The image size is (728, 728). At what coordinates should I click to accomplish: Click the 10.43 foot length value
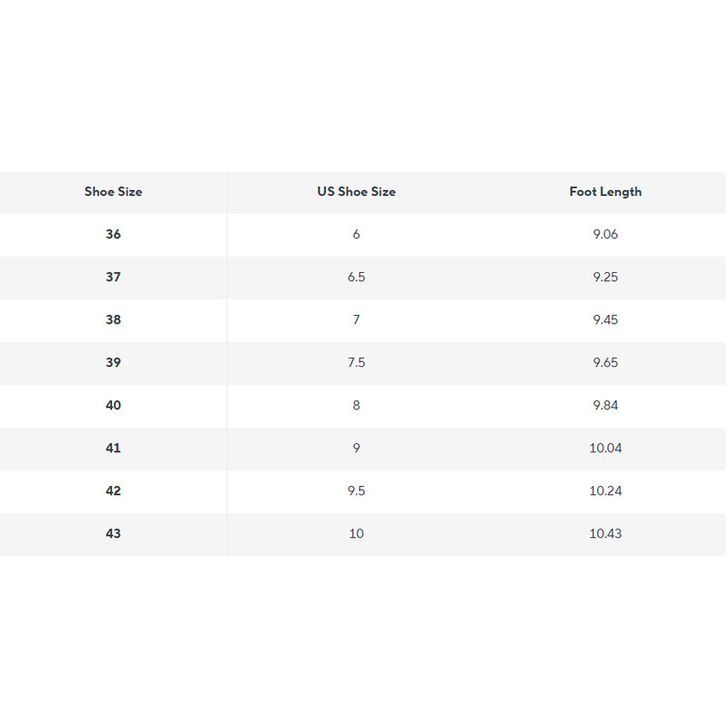605,533
